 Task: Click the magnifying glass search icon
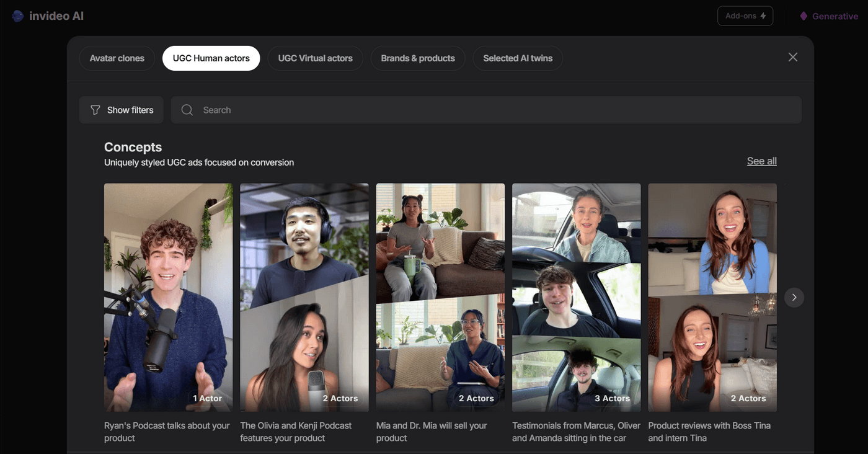[x=187, y=110]
